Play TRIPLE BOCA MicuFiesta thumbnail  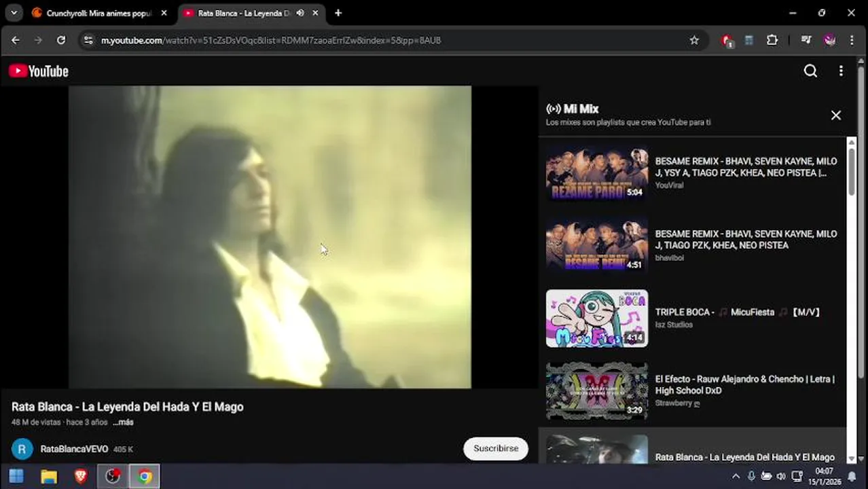[x=597, y=318]
